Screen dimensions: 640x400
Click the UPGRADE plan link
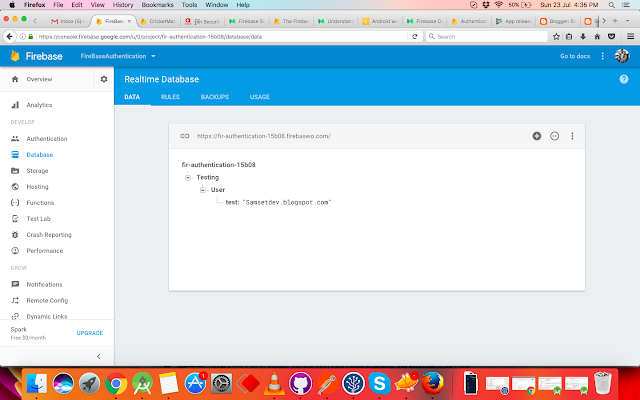[90, 333]
